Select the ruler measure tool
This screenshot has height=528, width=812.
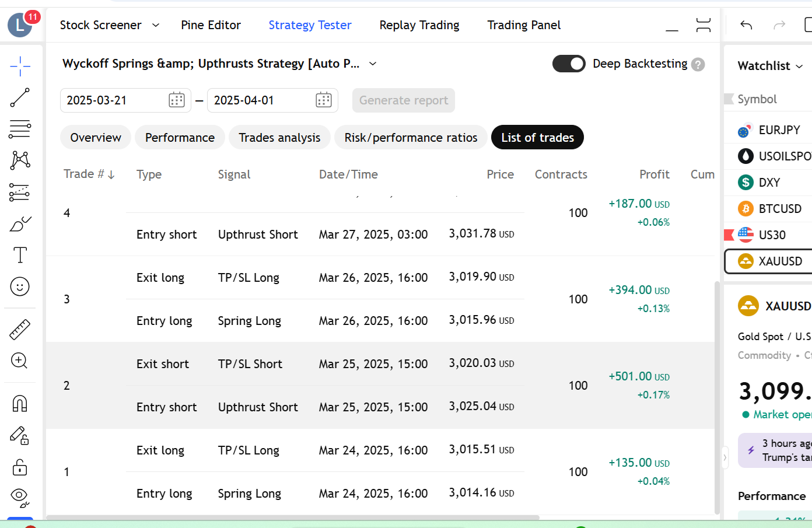[x=20, y=330]
